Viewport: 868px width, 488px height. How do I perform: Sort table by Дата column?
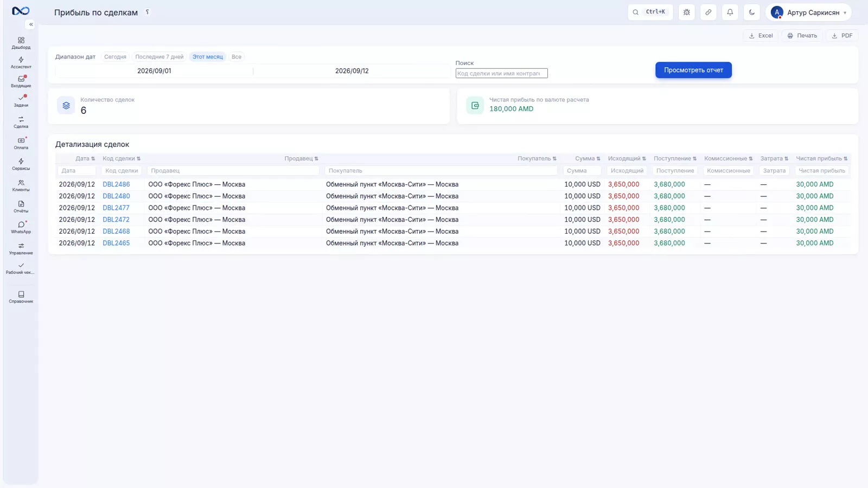click(x=85, y=158)
